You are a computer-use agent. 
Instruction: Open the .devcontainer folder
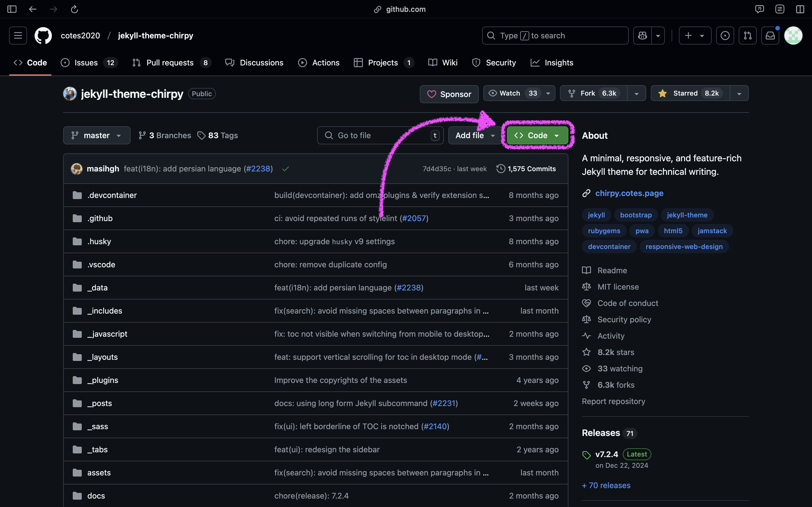pos(112,195)
